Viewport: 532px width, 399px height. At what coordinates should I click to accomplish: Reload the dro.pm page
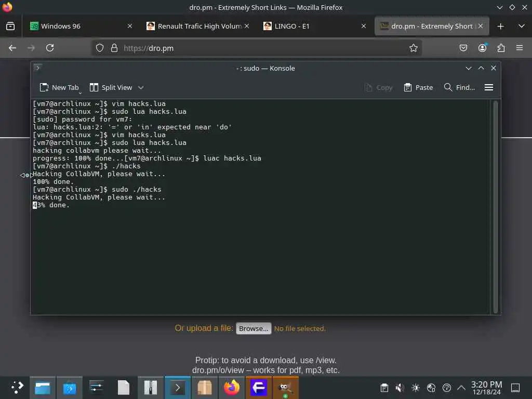tap(50, 48)
